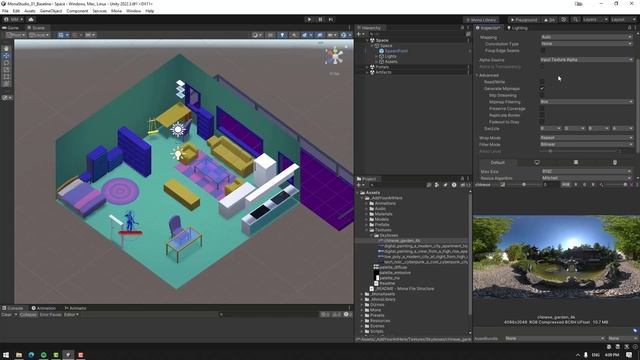Select SpawnPoint in the Hierarchy

tap(396, 51)
